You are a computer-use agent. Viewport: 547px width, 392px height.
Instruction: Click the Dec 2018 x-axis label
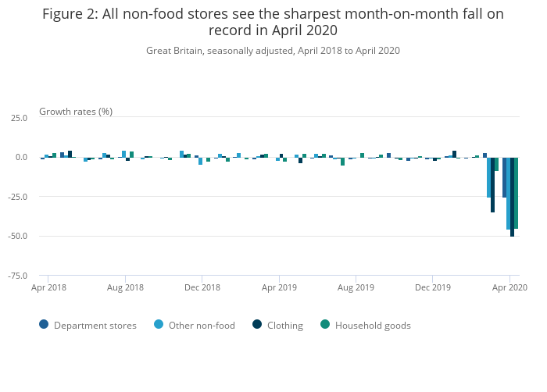[x=202, y=287]
